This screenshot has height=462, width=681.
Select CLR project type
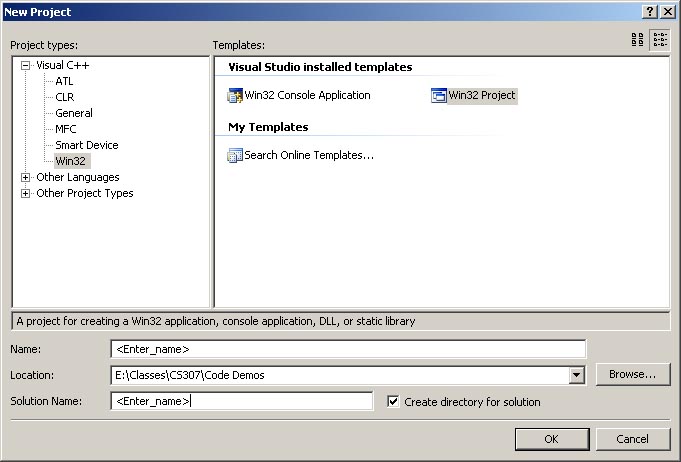point(65,97)
